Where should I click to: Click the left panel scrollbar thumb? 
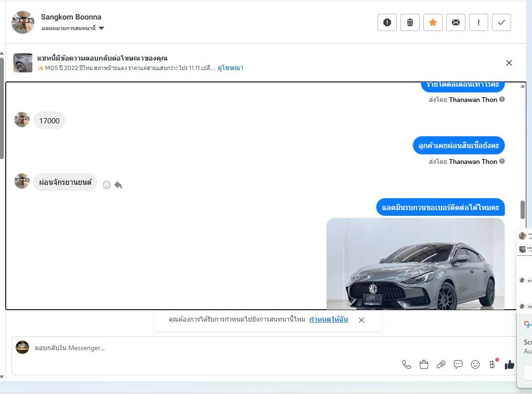pyautogui.click(x=2, y=108)
